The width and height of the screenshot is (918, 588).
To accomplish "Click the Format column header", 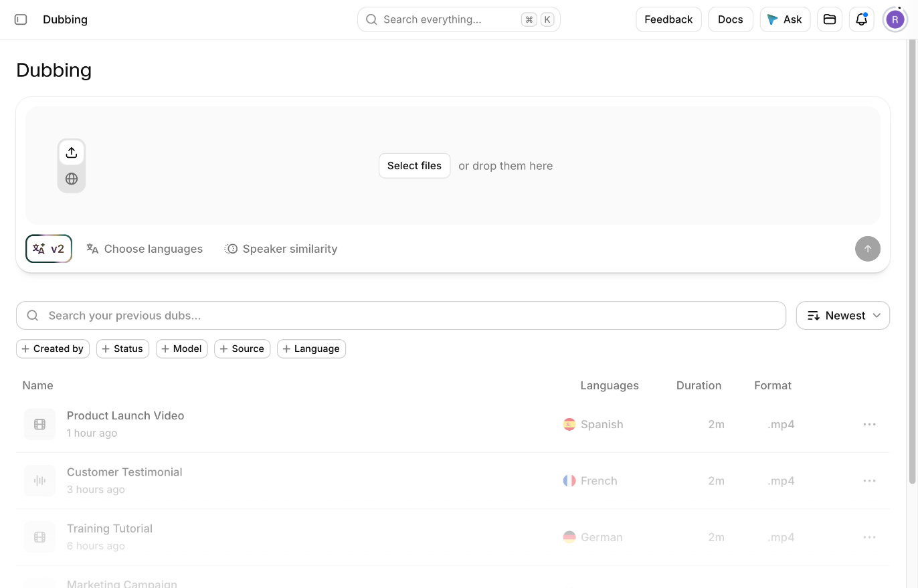I will pyautogui.click(x=773, y=385).
